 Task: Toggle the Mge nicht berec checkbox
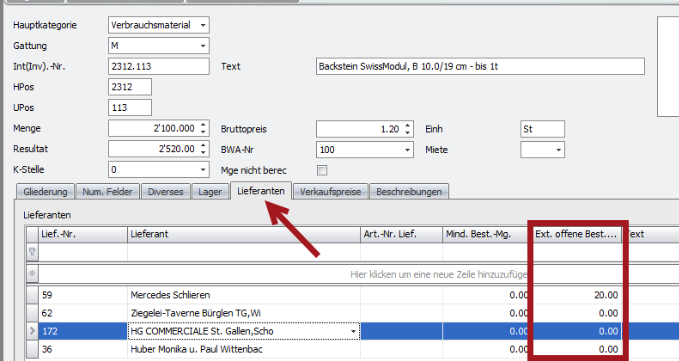(x=322, y=170)
